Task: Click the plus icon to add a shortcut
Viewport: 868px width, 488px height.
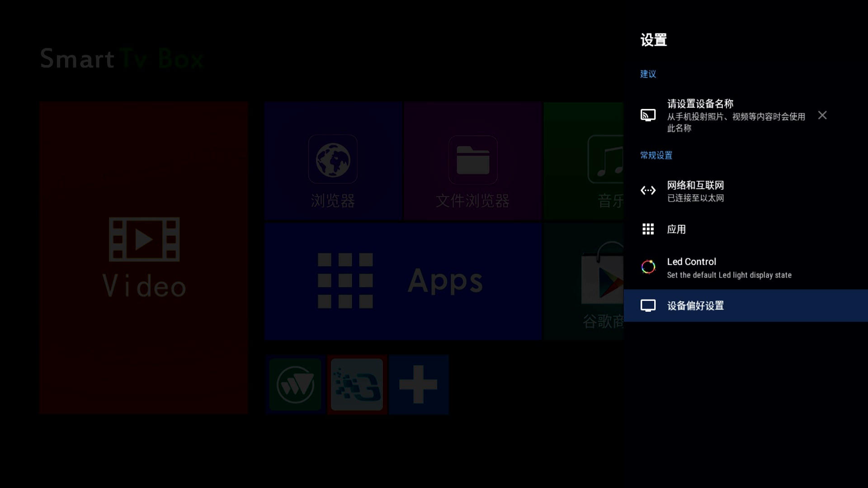Action: (418, 384)
